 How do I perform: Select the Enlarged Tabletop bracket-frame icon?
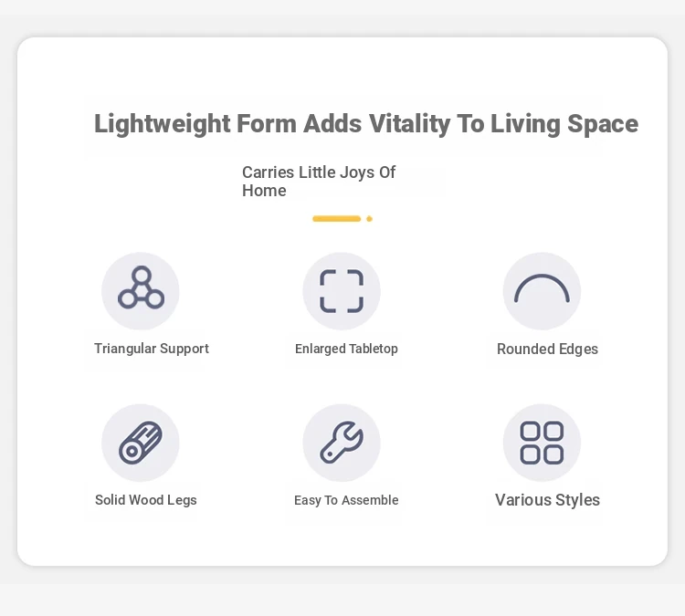tap(342, 291)
